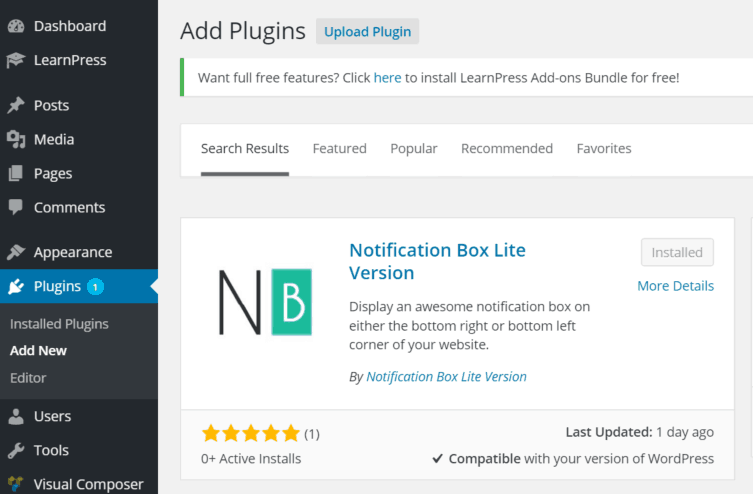Click the Notification Box NB logo thumbnail
753x494 pixels.
click(x=265, y=301)
